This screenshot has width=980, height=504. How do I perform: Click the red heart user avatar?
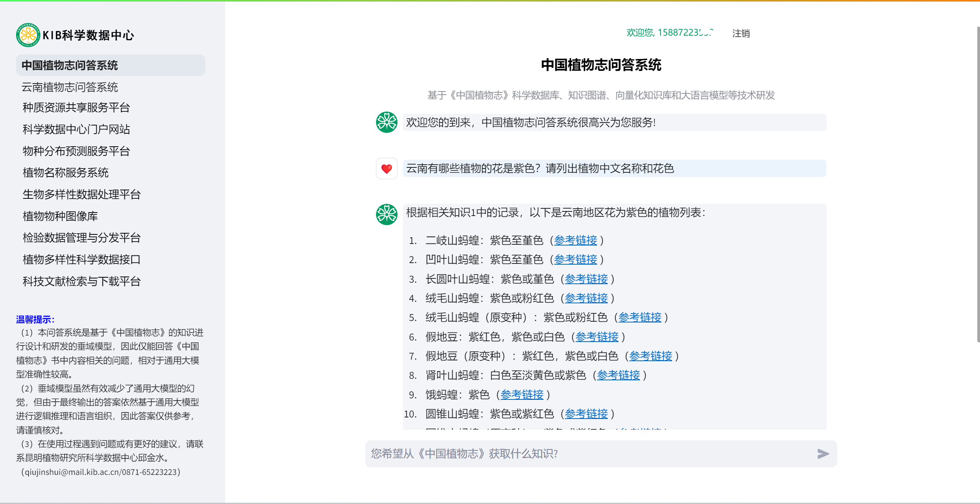pos(386,169)
